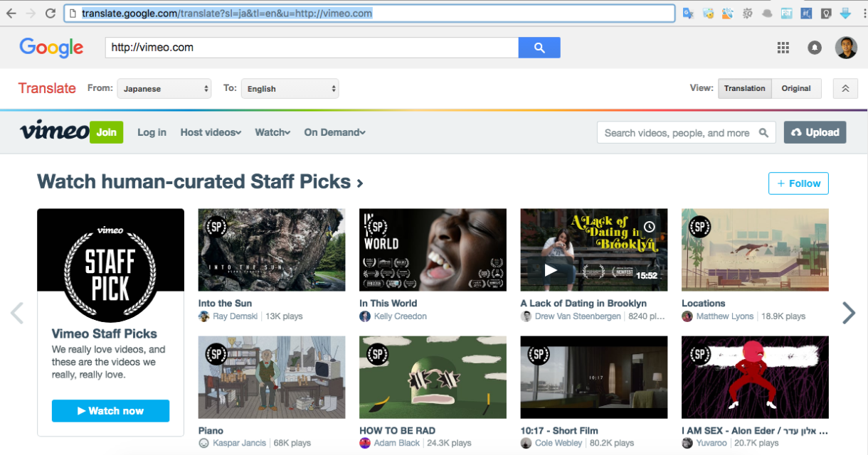This screenshot has height=455, width=868.
Task: Open the 10:17 Short Film thumbnail
Action: [x=594, y=377]
